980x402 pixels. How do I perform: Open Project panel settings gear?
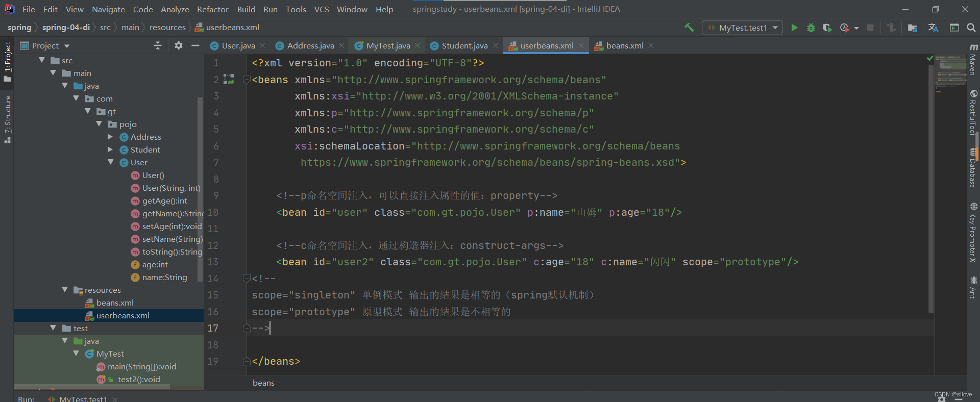click(178, 45)
